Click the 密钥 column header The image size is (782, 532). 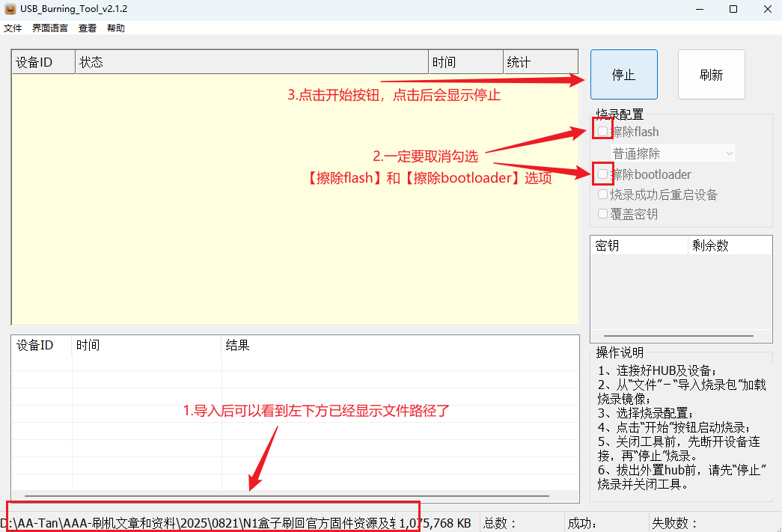[638, 245]
